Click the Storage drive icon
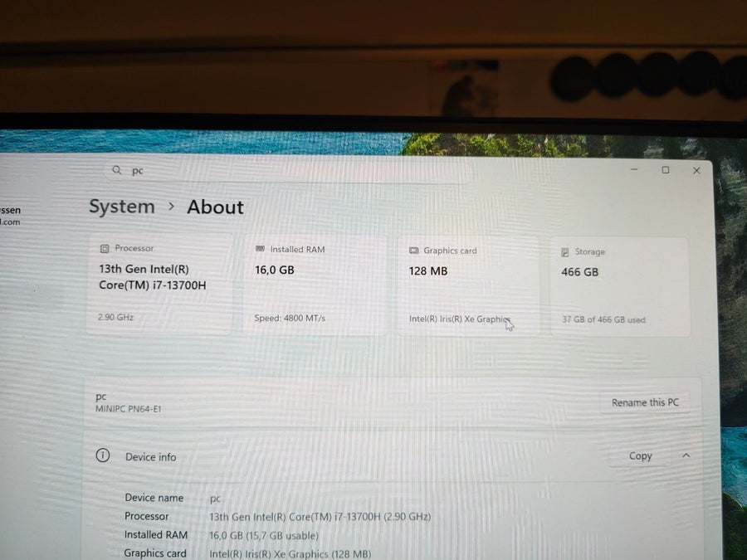 pyautogui.click(x=565, y=252)
